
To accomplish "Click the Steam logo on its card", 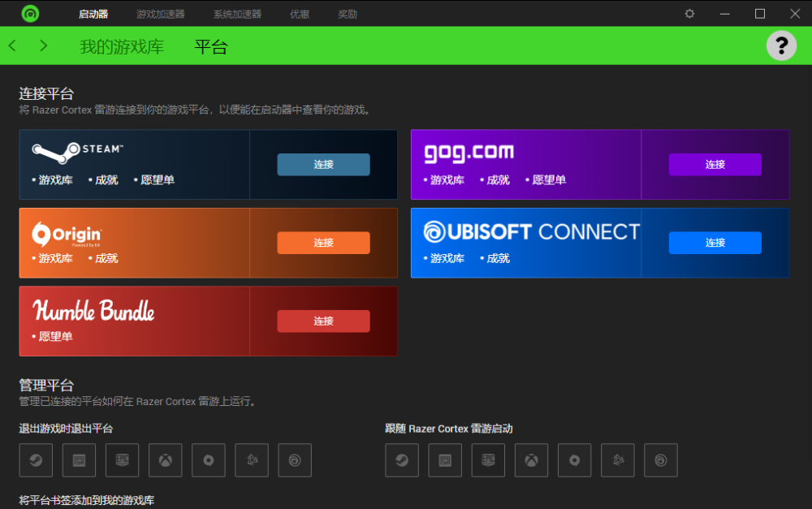I will click(x=77, y=153).
